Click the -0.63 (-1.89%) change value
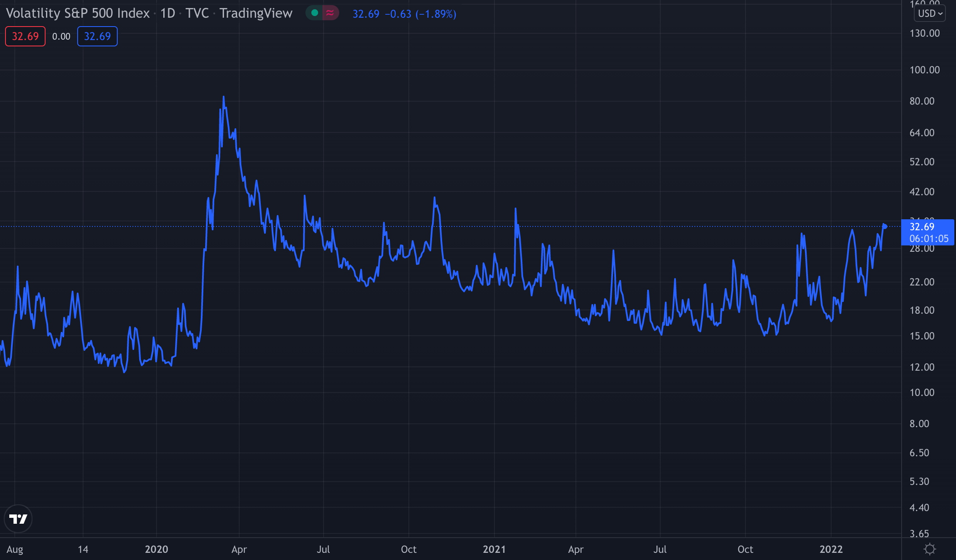The image size is (956, 560). click(x=420, y=14)
